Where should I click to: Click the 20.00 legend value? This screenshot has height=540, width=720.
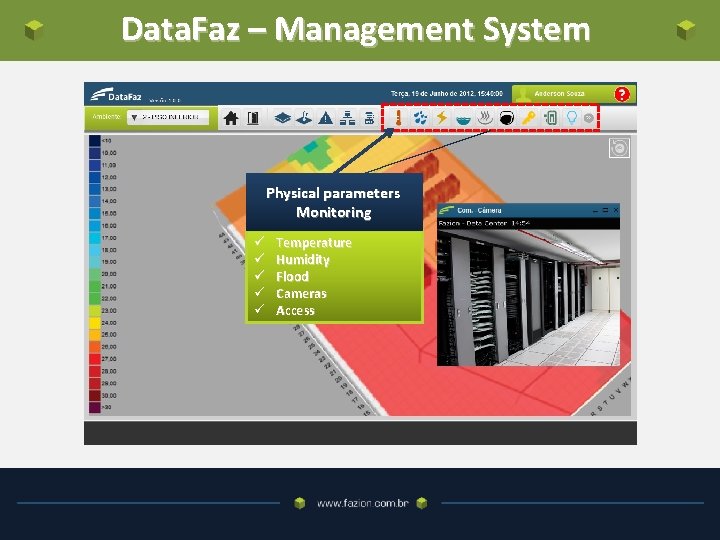pyautogui.click(x=109, y=274)
